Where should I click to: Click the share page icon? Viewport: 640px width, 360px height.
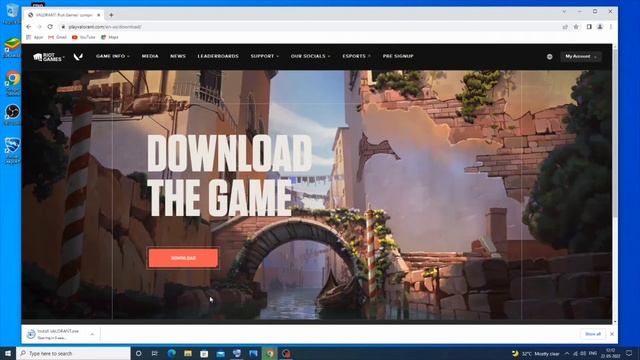pos(565,27)
